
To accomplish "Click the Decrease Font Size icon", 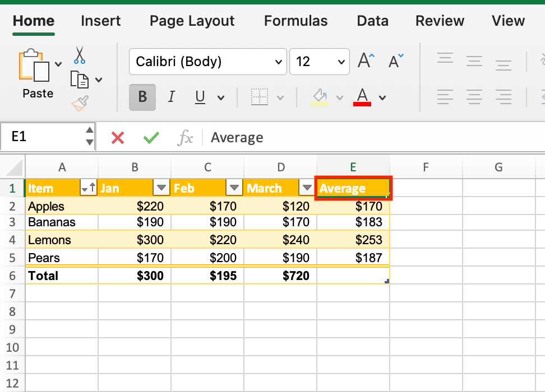I will point(396,60).
